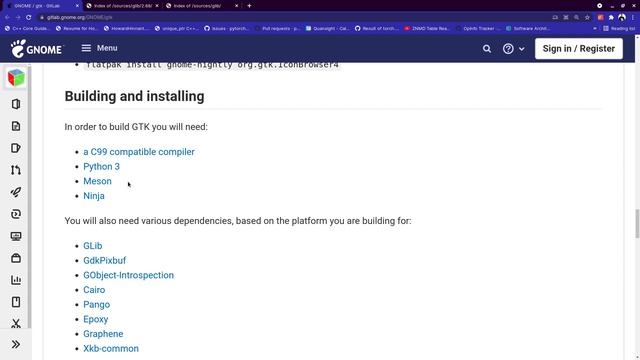Click the Sign in / Register button
The image size is (640, 360).
click(x=578, y=49)
